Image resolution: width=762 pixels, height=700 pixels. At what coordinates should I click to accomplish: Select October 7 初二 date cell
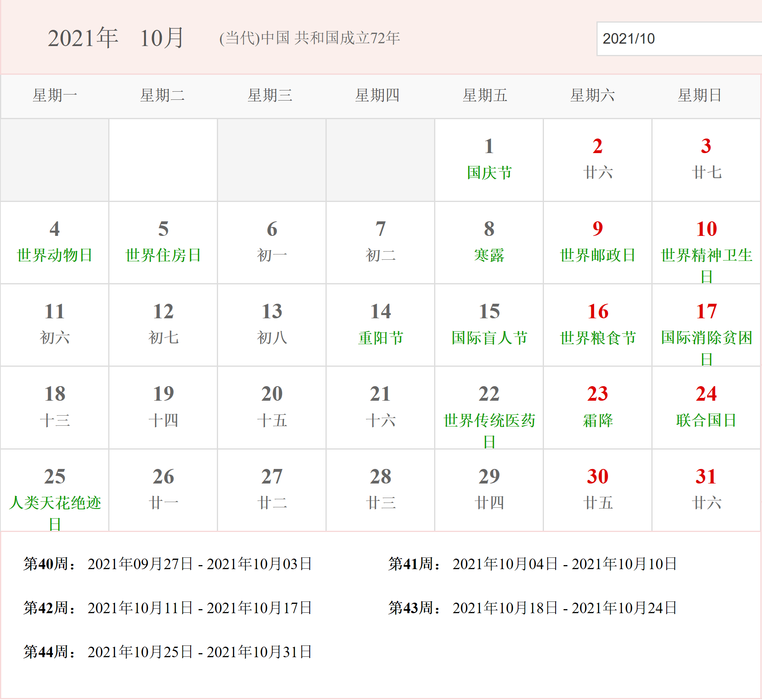(380, 243)
